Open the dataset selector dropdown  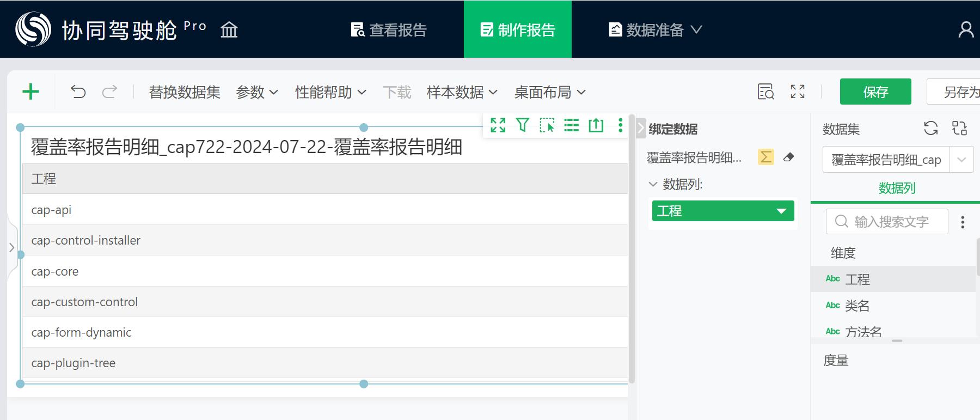point(961,160)
